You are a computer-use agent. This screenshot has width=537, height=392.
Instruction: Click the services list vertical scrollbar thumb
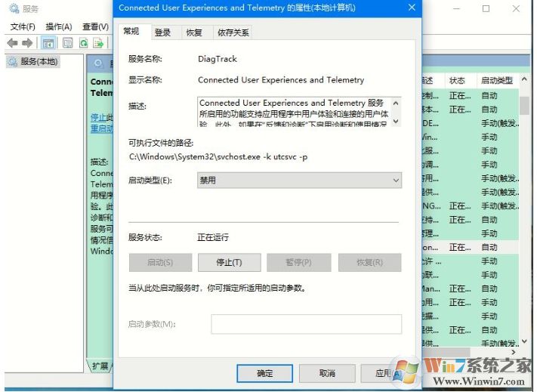(x=524, y=106)
